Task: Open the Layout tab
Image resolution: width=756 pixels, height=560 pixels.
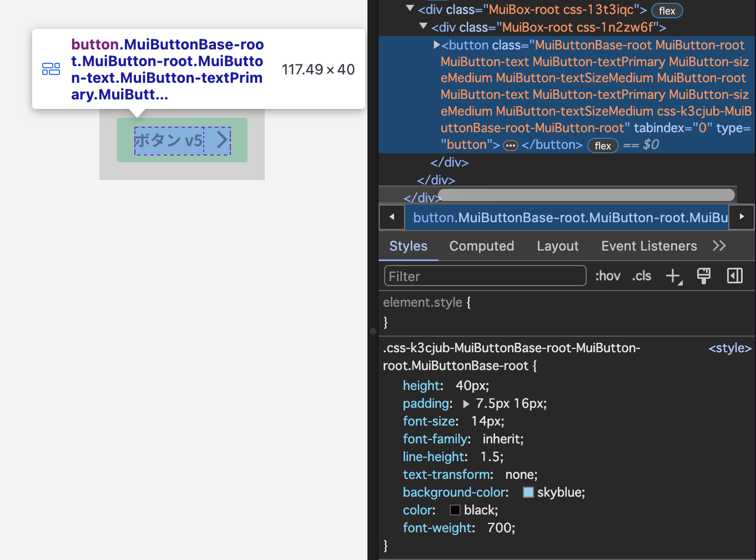Action: tap(557, 246)
